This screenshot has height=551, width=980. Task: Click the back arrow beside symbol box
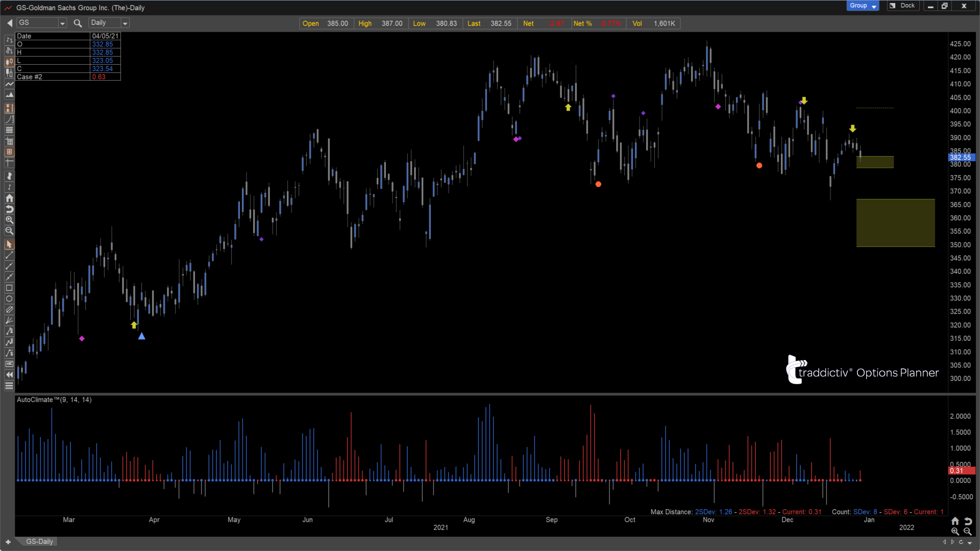[10, 23]
